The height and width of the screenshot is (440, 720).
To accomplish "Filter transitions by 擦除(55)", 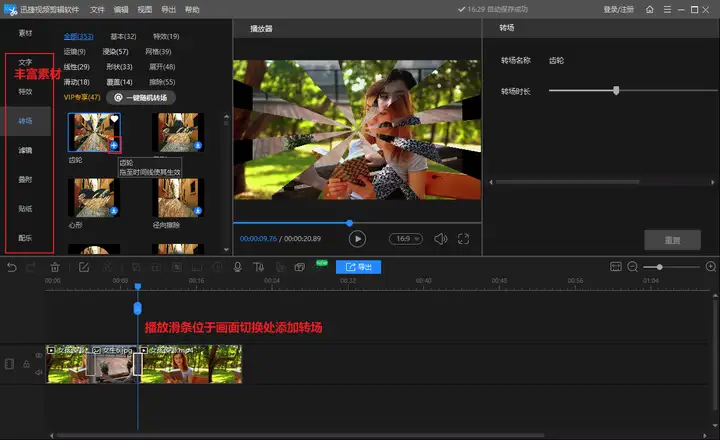I will point(162,82).
